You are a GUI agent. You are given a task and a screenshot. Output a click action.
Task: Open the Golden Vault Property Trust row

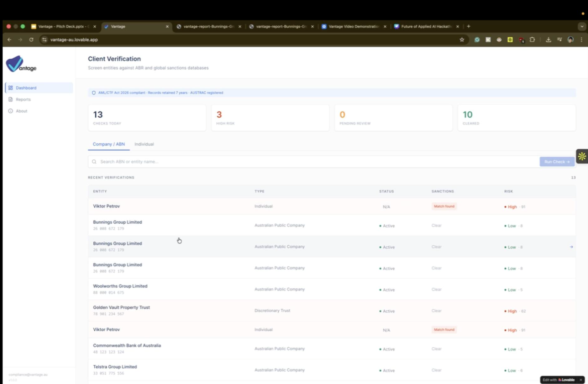point(332,310)
